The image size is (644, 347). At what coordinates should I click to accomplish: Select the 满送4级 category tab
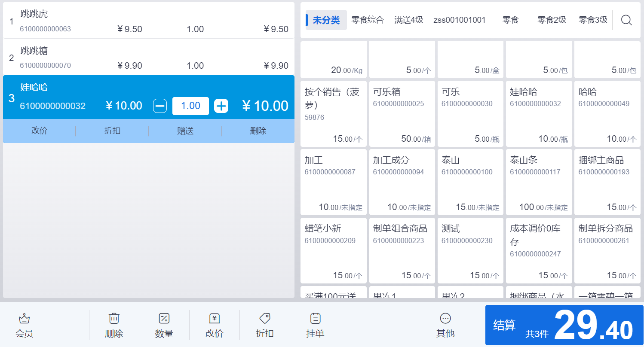coord(409,20)
